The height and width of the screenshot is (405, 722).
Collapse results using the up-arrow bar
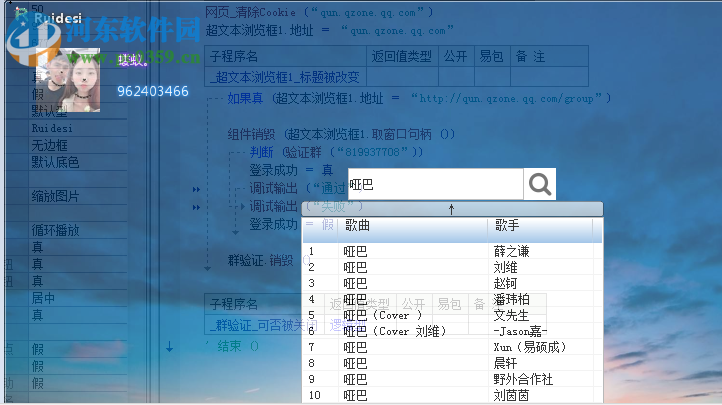point(452,209)
